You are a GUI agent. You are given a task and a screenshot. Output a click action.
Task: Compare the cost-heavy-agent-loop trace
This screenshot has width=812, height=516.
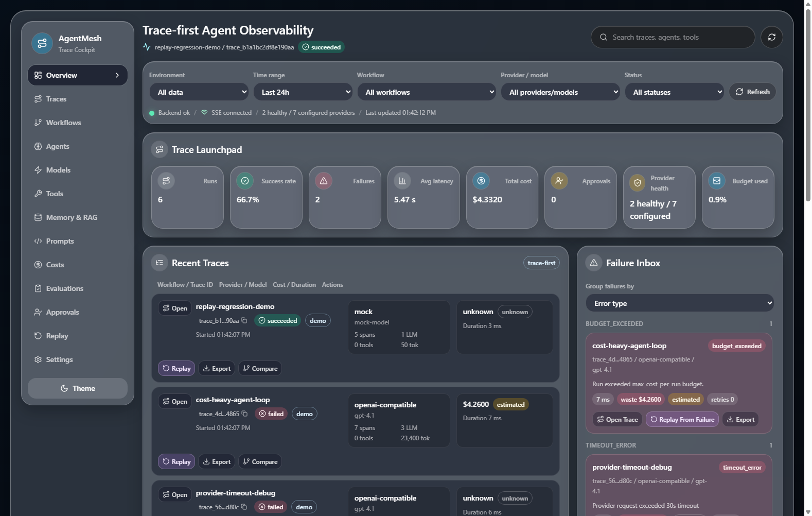260,461
